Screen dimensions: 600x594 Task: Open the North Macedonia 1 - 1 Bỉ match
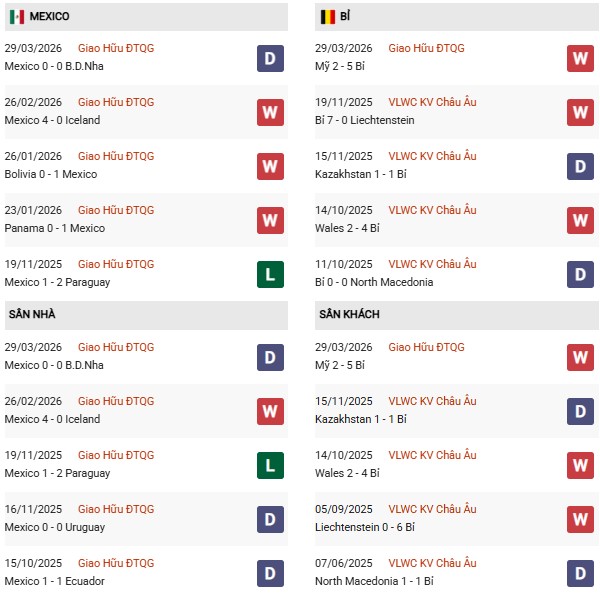pos(376,581)
